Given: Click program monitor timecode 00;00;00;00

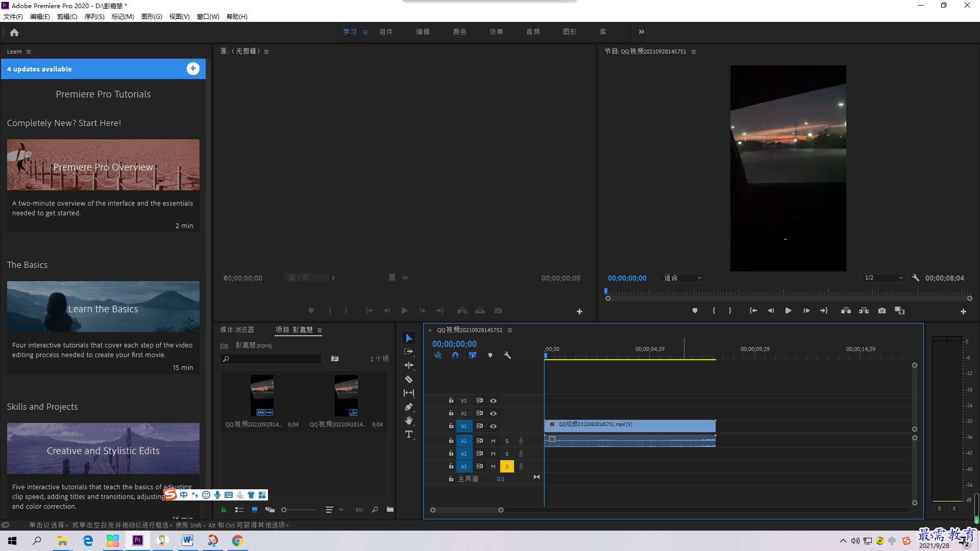Looking at the screenshot, I should pos(627,278).
